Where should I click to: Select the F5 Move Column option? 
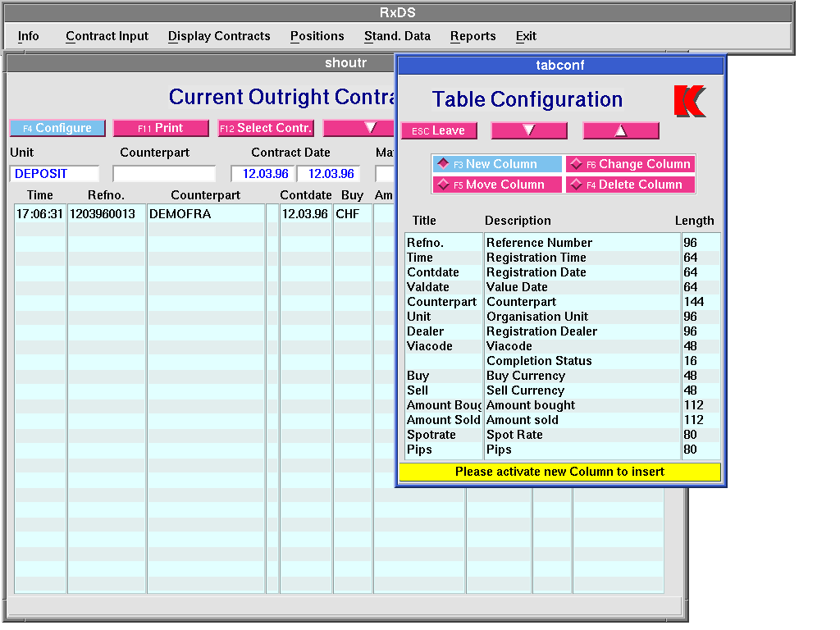tap(496, 185)
